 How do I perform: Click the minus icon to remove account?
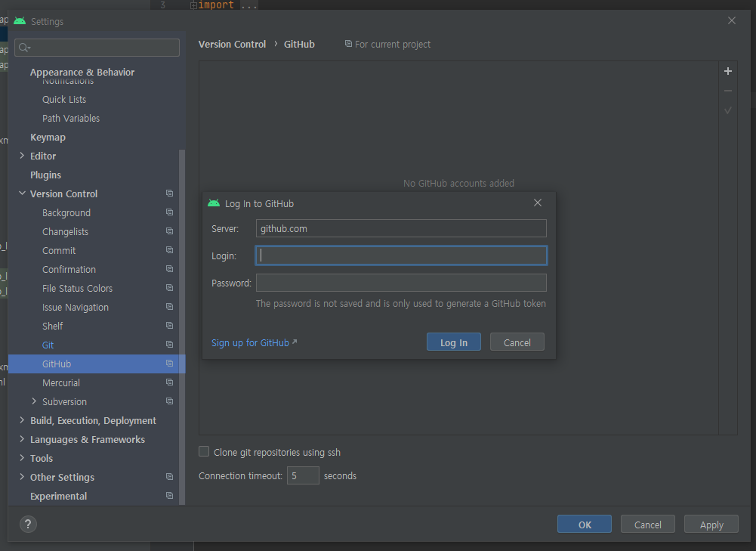[728, 91]
